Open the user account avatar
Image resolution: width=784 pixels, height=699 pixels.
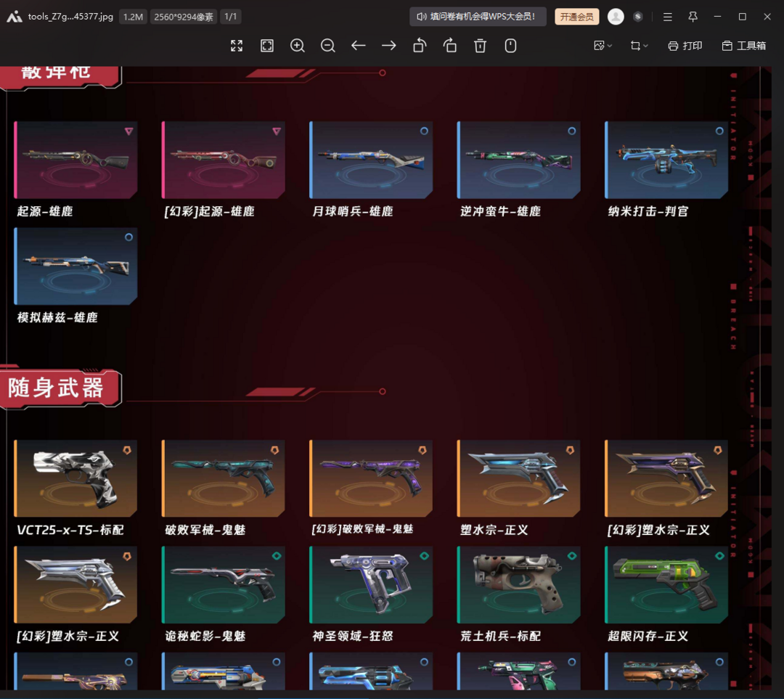616,17
